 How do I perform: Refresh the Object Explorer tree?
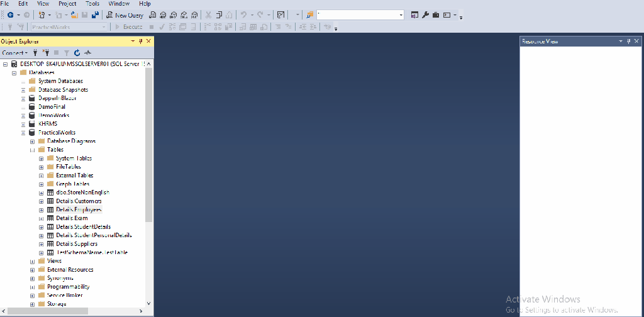click(77, 53)
